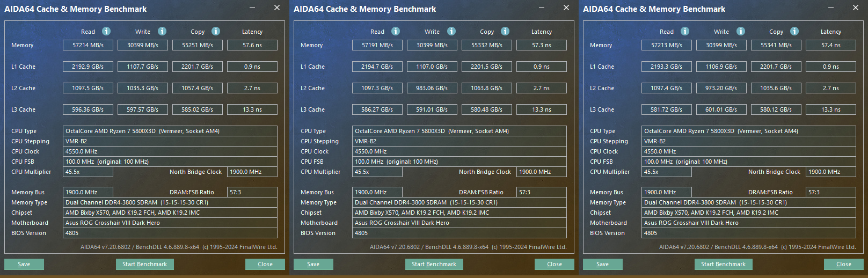Click Read info icon above the 57191 MB/s value

tap(396, 31)
